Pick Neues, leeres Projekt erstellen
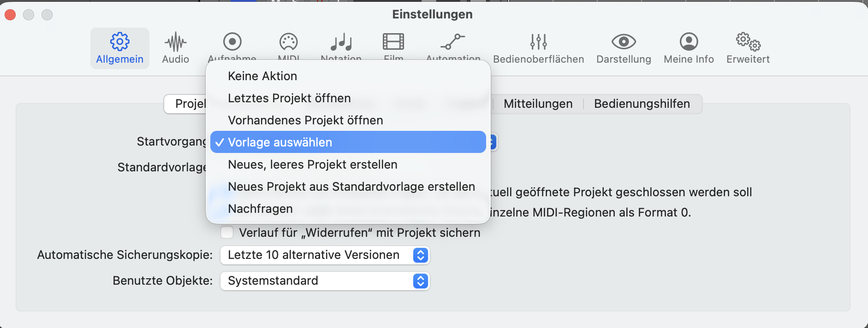This screenshot has width=868, height=328. pyautogui.click(x=312, y=164)
